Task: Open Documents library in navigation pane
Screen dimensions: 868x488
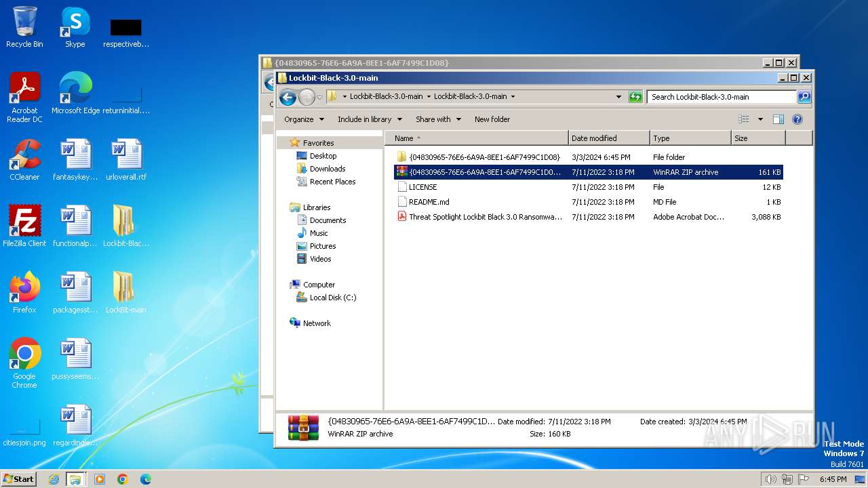Action: point(328,220)
